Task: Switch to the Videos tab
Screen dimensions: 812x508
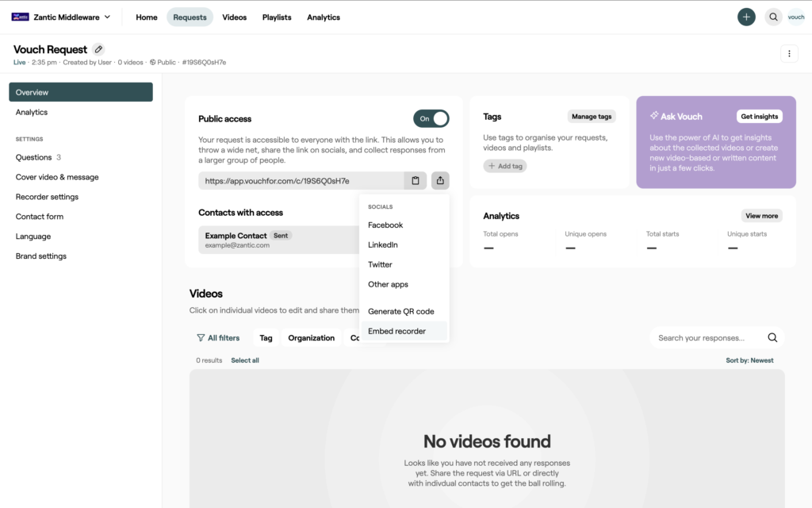Action: click(234, 17)
